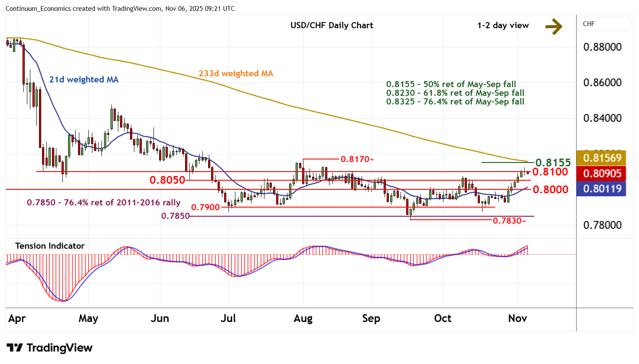
Task: Click the TradingView logo at bottom left
Action: (x=49, y=348)
